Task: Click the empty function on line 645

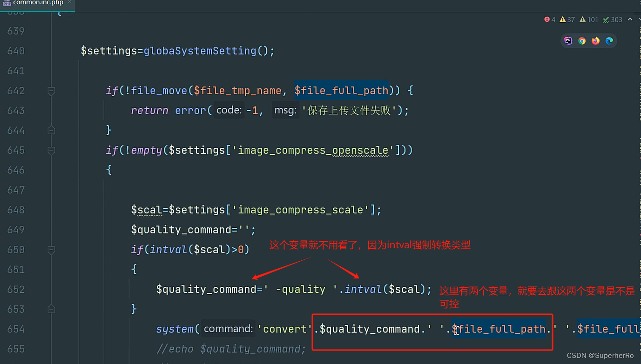Action: (147, 151)
